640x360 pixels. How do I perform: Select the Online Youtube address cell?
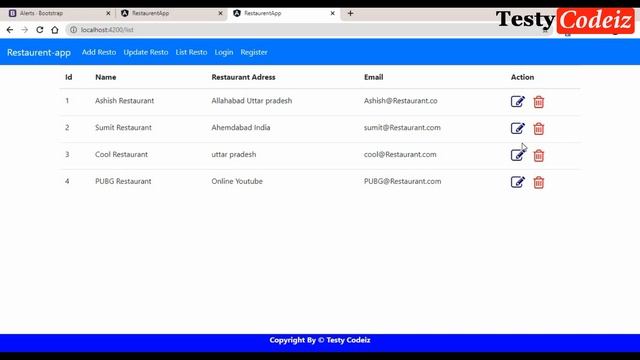point(237,182)
